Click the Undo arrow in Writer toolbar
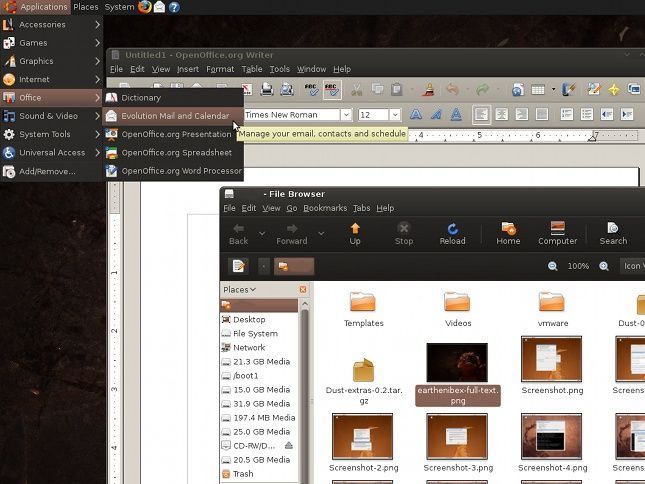The image size is (645, 484). [453, 89]
